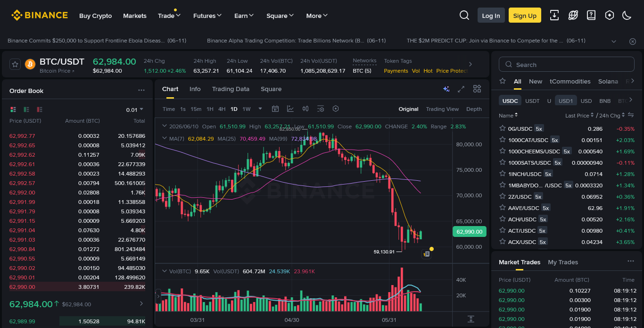This screenshot has height=328, width=644.
Task: Open the Futures menu
Action: (x=207, y=16)
